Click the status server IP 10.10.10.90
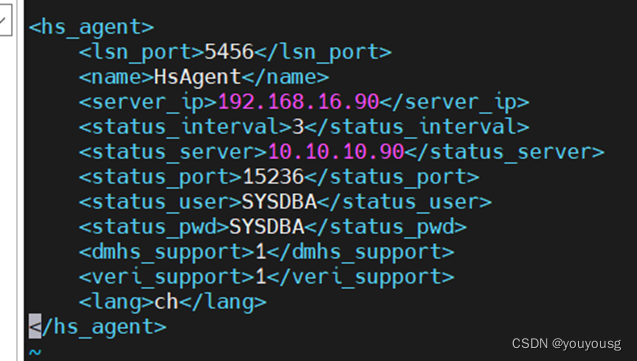 tap(336, 152)
